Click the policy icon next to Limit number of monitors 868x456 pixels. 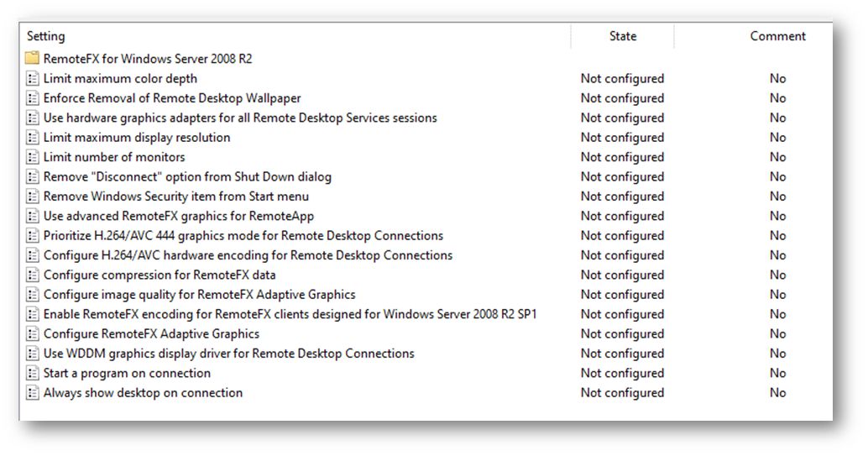coord(33,157)
